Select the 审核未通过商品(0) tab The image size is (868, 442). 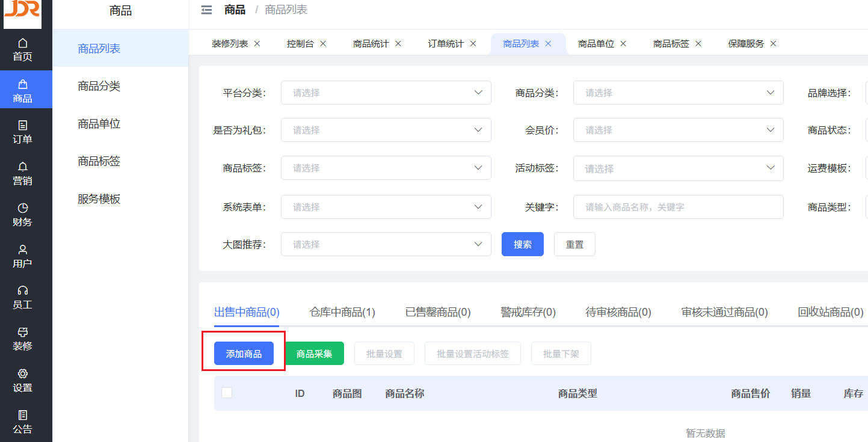tap(725, 312)
